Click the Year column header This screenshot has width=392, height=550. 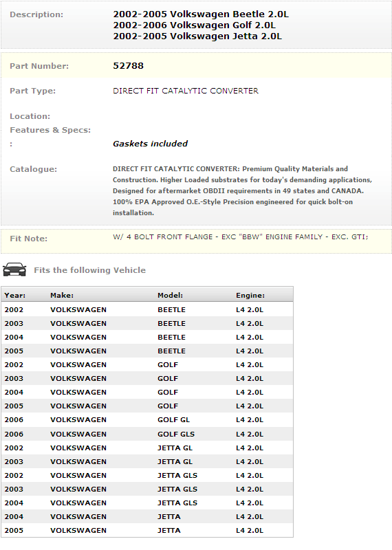pyautogui.click(x=14, y=296)
